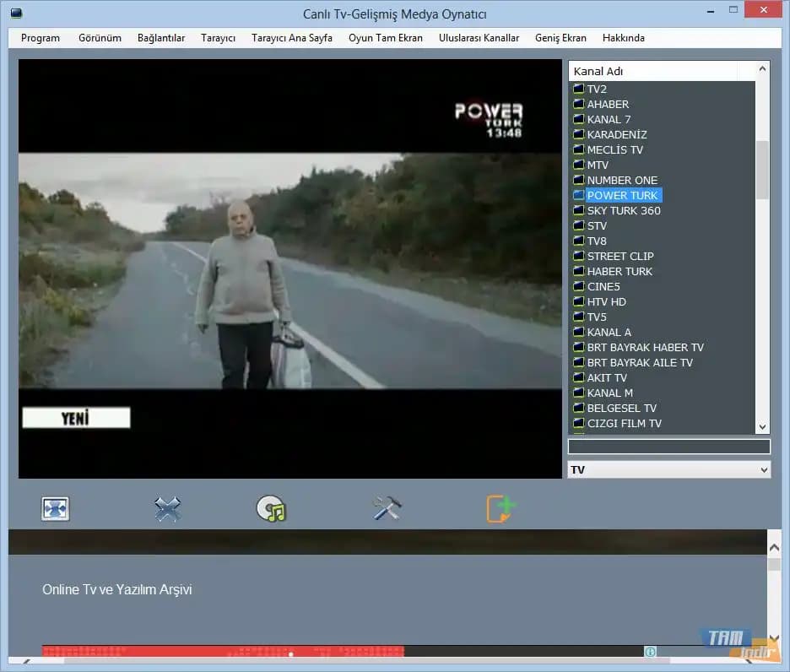Click the Online Tv ve Yazılım Arşivi link
Viewport: 790px width, 672px height.
[x=117, y=589]
